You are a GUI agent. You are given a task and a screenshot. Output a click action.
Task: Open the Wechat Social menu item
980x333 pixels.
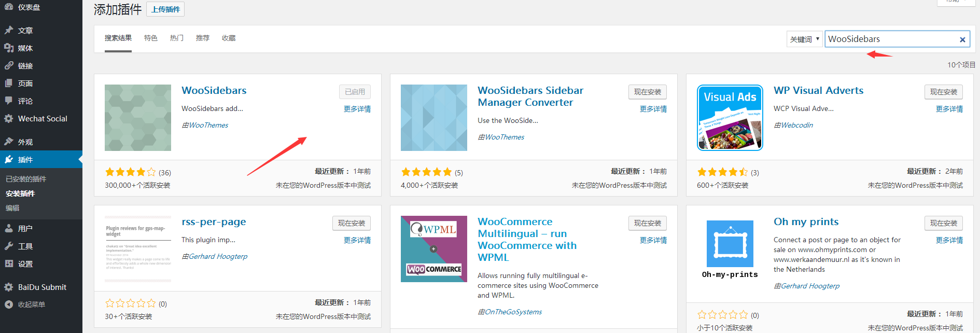pos(41,118)
